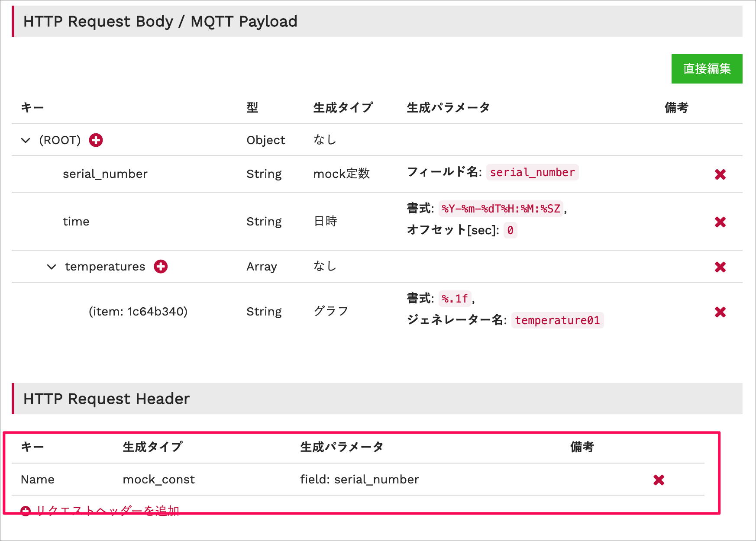Click the Object type cell
The image size is (756, 541).
tap(266, 140)
